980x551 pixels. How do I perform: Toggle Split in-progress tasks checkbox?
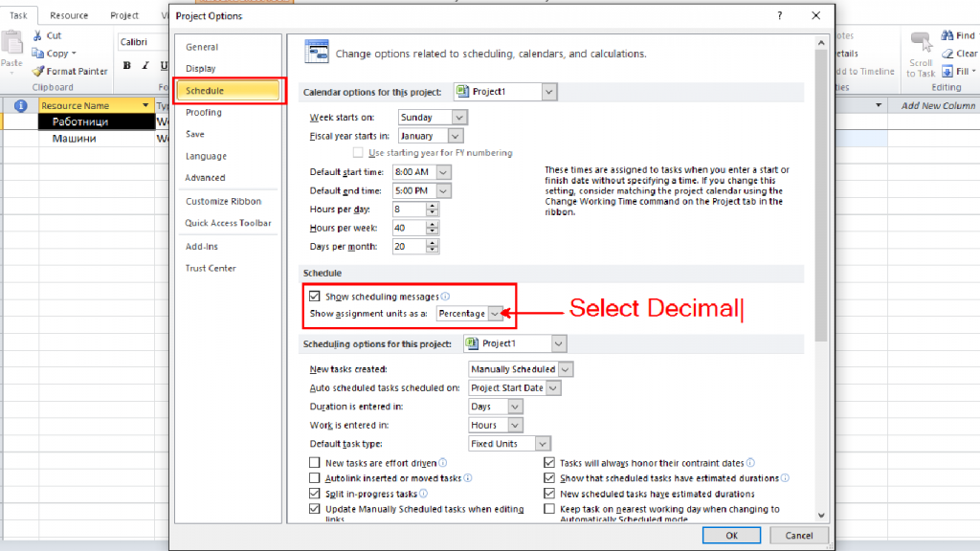coord(314,494)
